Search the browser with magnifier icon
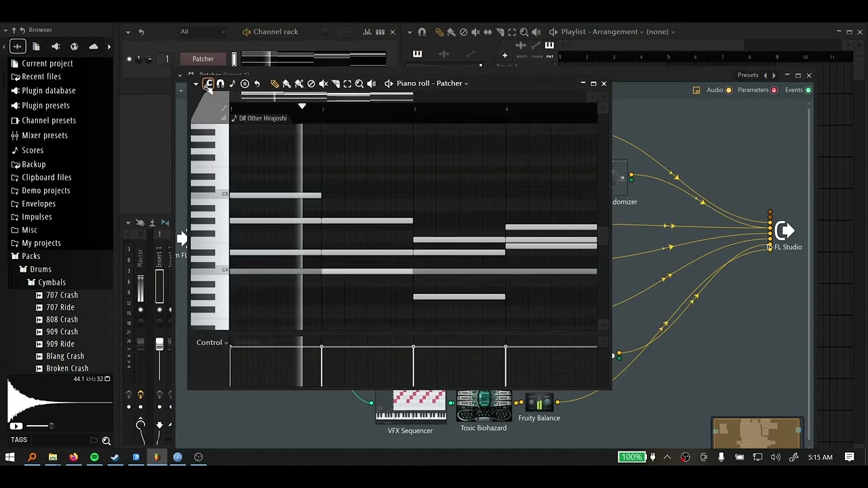The height and width of the screenshot is (488, 868). [x=106, y=441]
